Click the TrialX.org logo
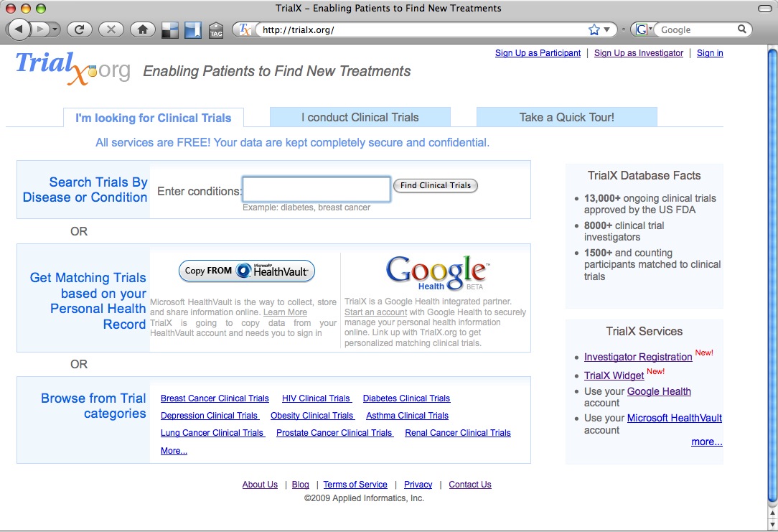 coord(73,68)
